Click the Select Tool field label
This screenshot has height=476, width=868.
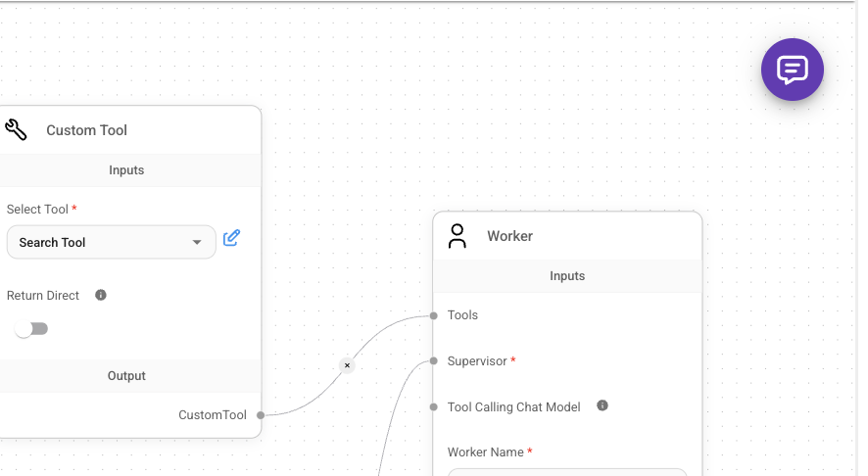coord(38,210)
